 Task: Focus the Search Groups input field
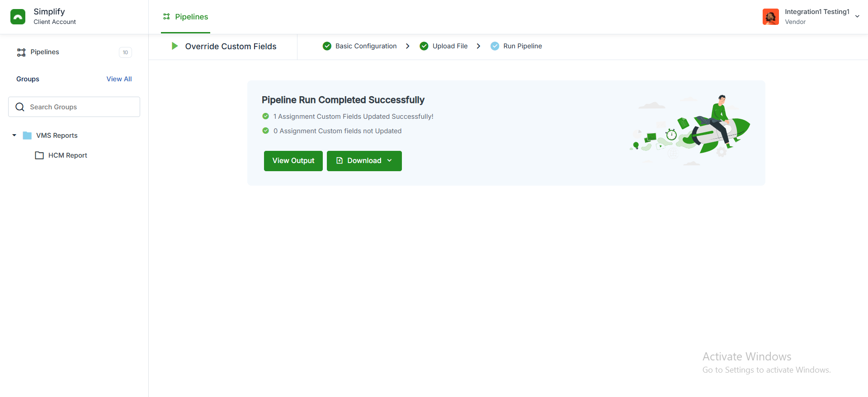click(x=74, y=107)
